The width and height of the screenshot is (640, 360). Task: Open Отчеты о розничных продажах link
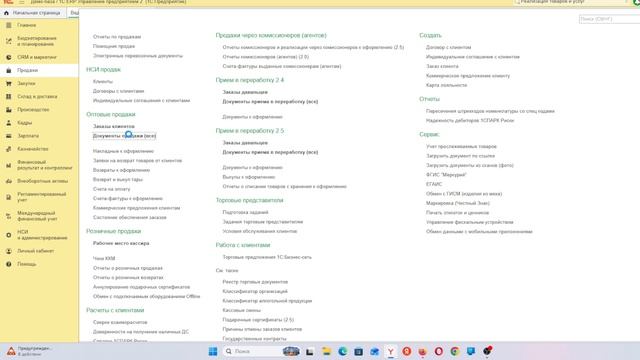tap(127, 268)
